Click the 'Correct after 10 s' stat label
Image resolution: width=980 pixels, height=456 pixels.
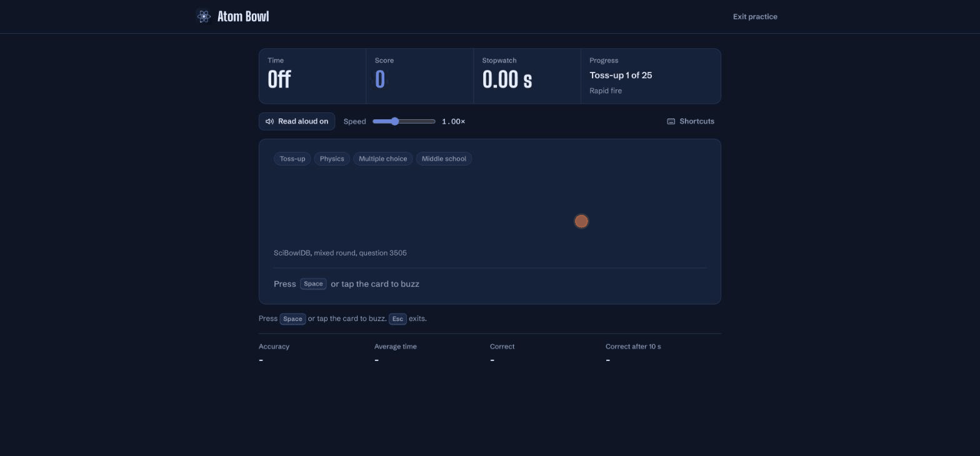(x=633, y=346)
